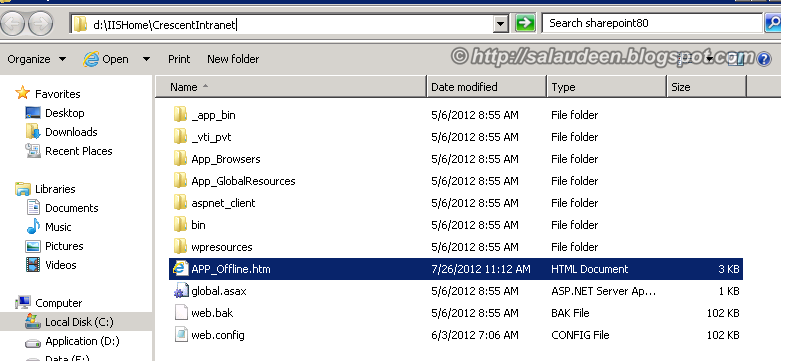
Task: Click the App_GlobalResources folder icon
Action: (180, 181)
